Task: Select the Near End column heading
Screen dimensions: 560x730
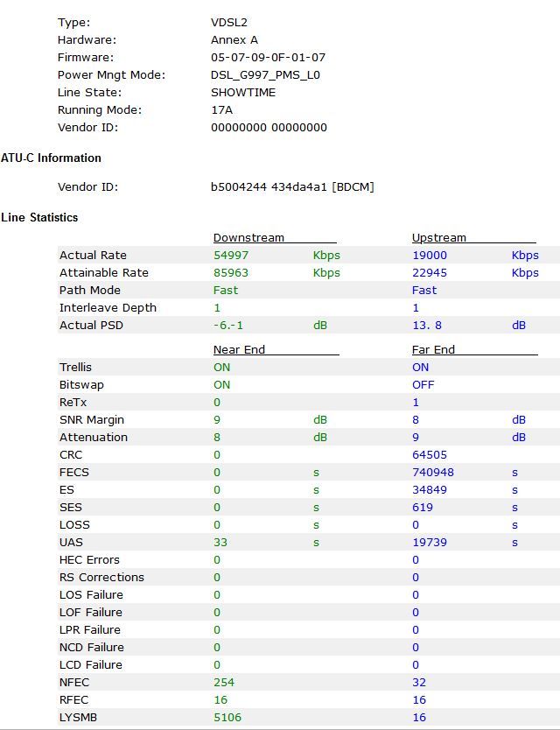Action: pos(239,349)
